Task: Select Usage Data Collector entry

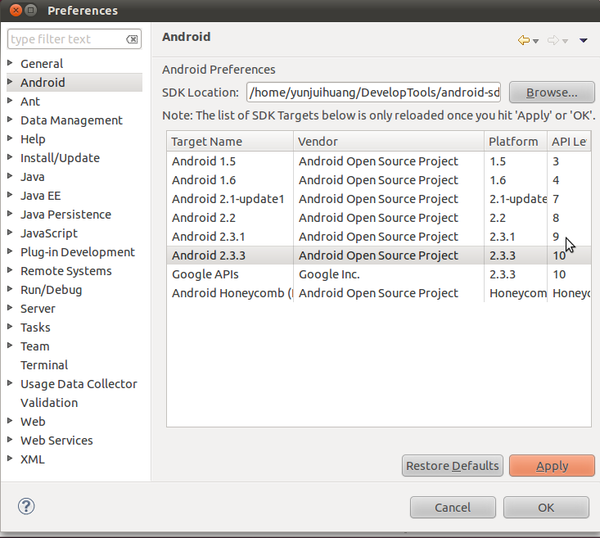Action: point(78,384)
